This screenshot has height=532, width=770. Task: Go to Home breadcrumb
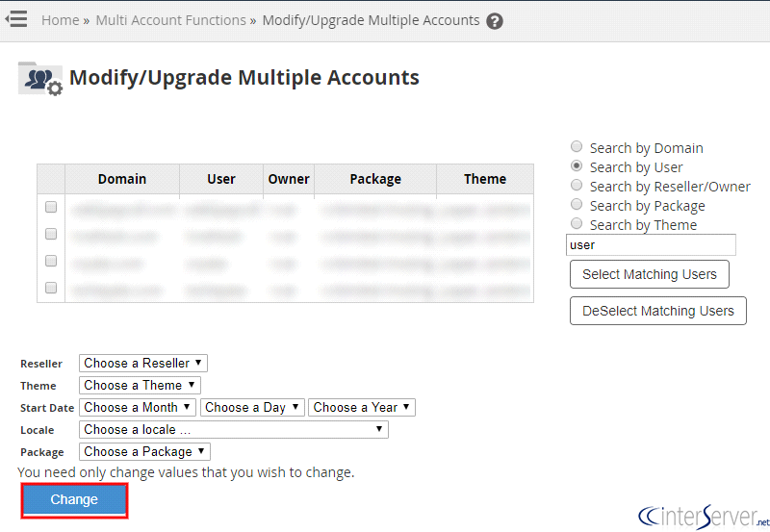60,20
